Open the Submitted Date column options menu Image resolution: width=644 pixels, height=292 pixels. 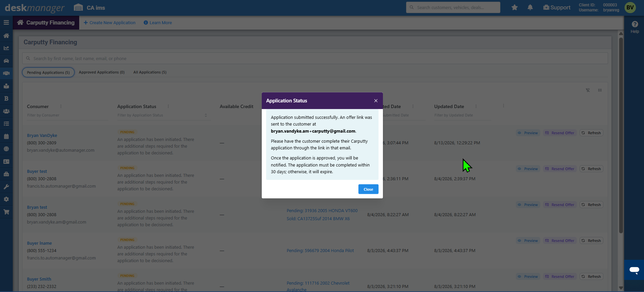pos(413,106)
